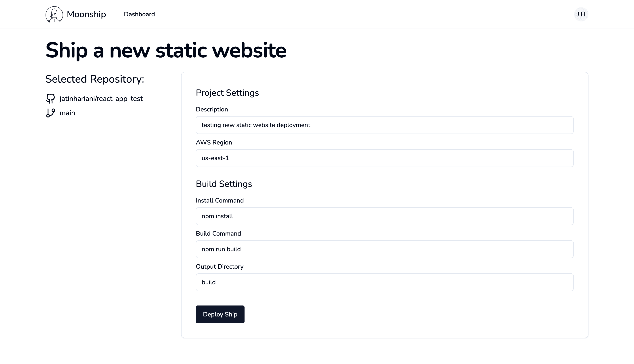Click the main branch label
Viewport: 634px width, 364px height.
pyautogui.click(x=67, y=113)
